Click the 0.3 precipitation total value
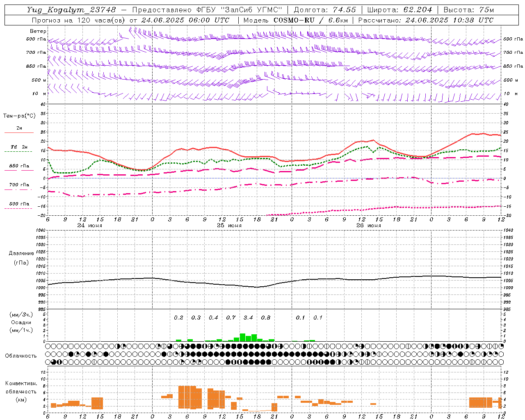The image size is (525, 420). (x=196, y=317)
